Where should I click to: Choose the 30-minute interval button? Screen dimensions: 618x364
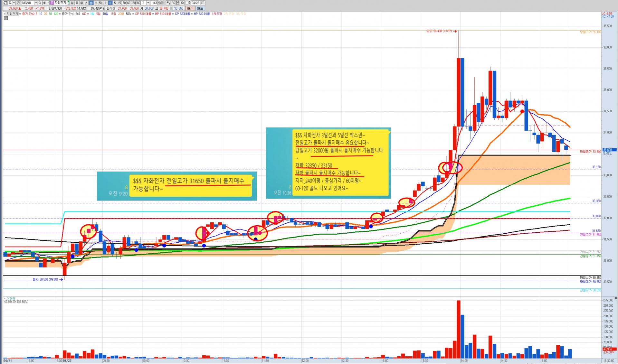coord(124,3)
